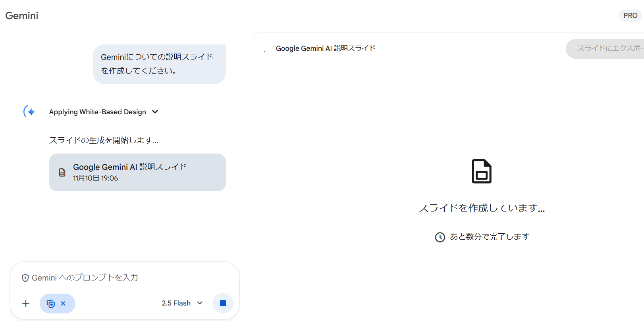This screenshot has width=644, height=321.
Task: Open the PRO account badge
Action: pos(630,15)
